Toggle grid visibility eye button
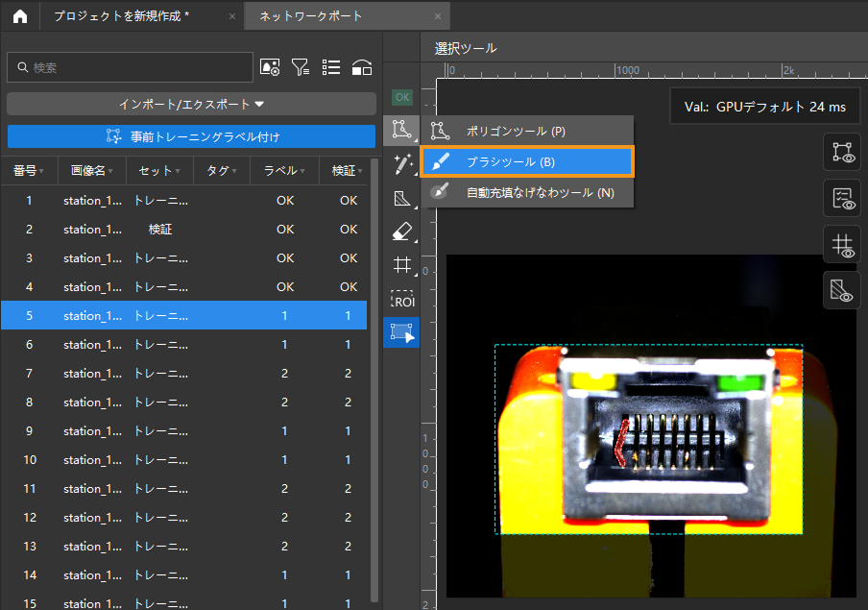The width and height of the screenshot is (868, 610). click(x=842, y=244)
